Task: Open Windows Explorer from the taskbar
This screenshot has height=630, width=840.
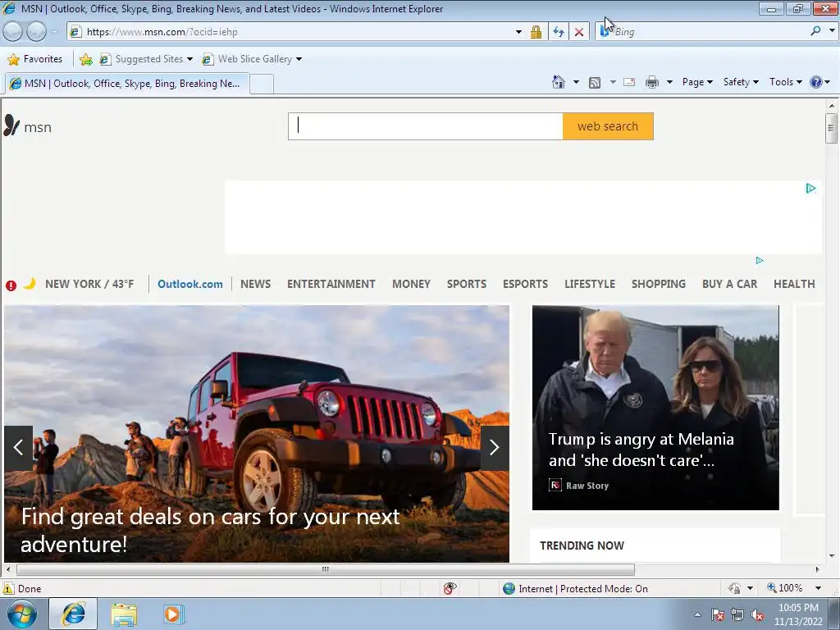Action: coord(124,615)
